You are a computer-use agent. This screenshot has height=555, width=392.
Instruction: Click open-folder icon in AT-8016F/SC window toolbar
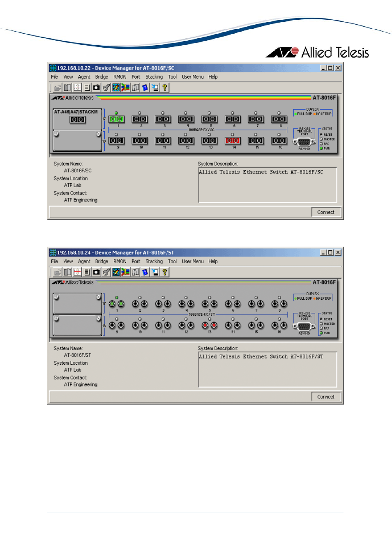(58, 88)
